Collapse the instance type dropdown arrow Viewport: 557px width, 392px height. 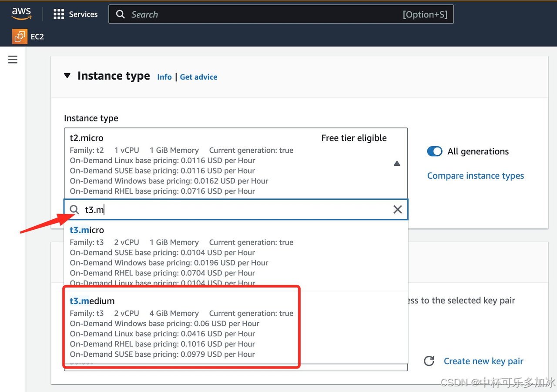397,164
